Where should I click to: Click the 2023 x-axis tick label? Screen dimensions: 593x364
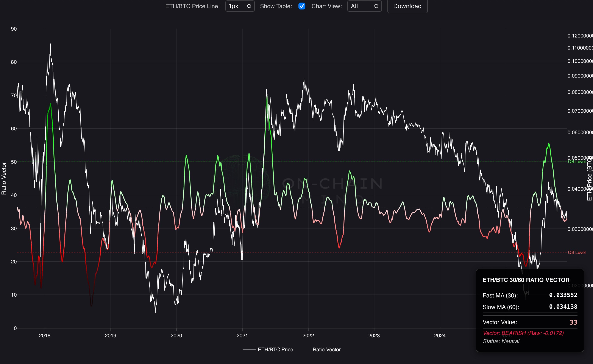(374, 335)
